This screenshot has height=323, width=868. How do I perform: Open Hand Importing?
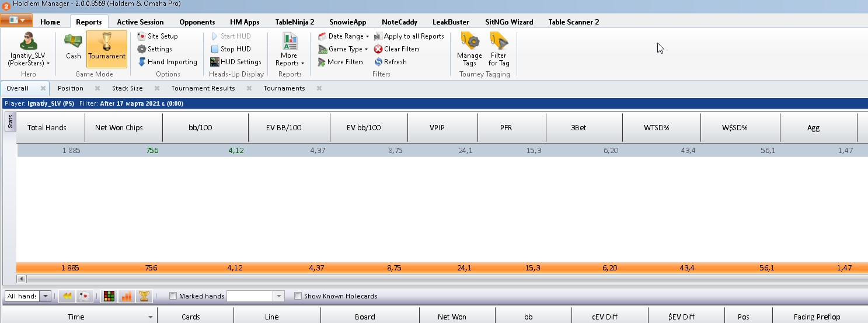168,62
